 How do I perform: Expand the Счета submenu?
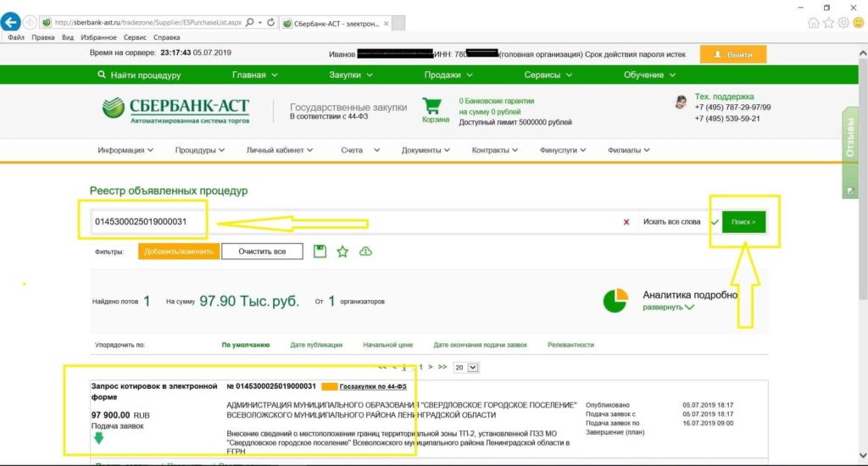(x=360, y=150)
